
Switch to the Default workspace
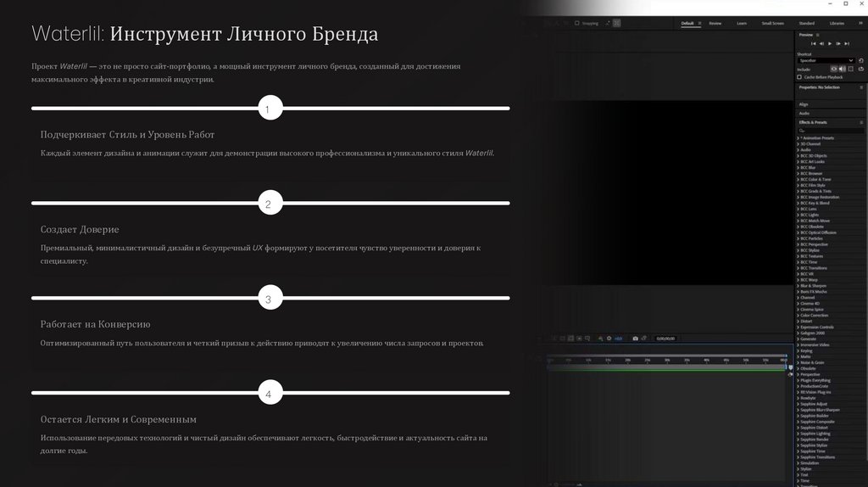(x=687, y=23)
